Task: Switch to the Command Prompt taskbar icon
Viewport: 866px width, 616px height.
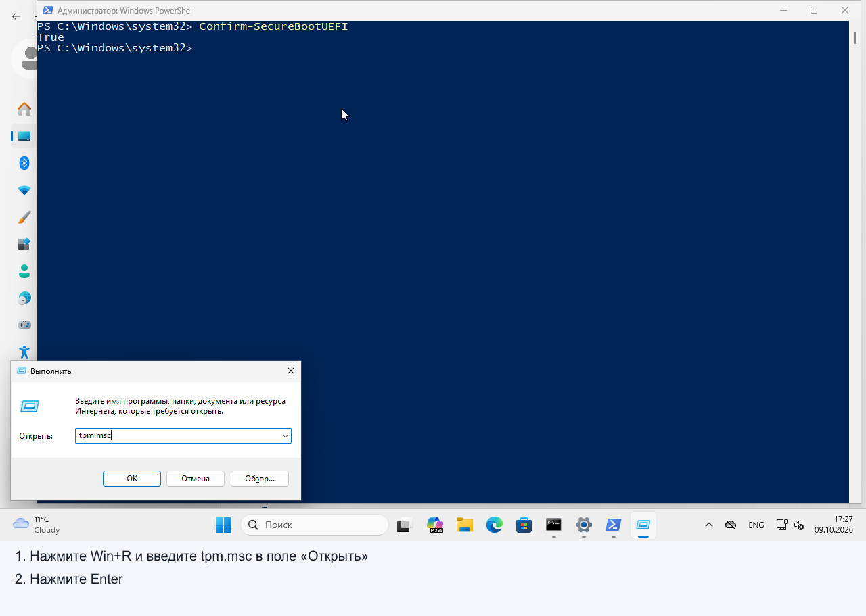Action: click(554, 525)
